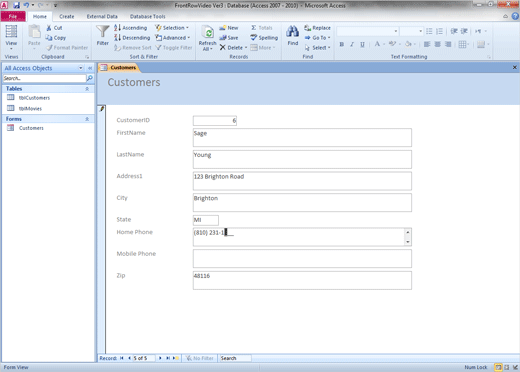Run the Spelling check

(x=264, y=38)
